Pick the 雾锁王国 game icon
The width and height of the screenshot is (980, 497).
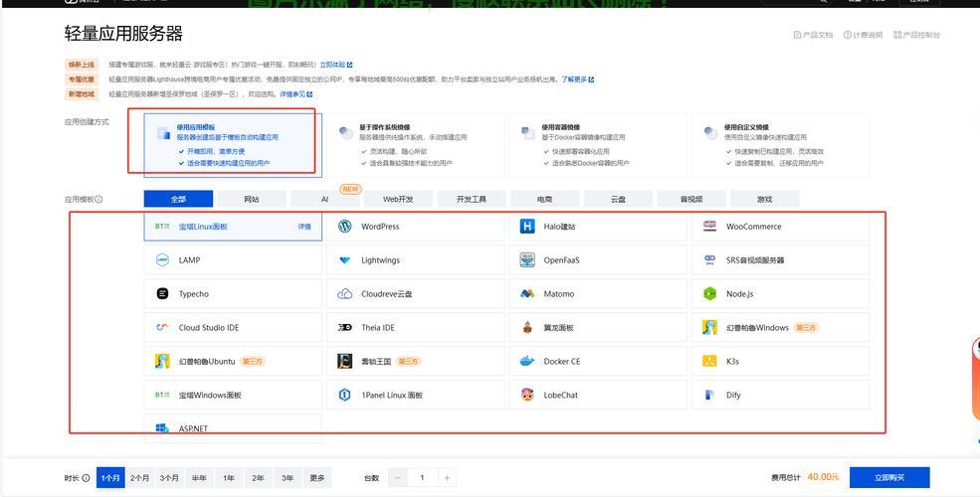(345, 362)
